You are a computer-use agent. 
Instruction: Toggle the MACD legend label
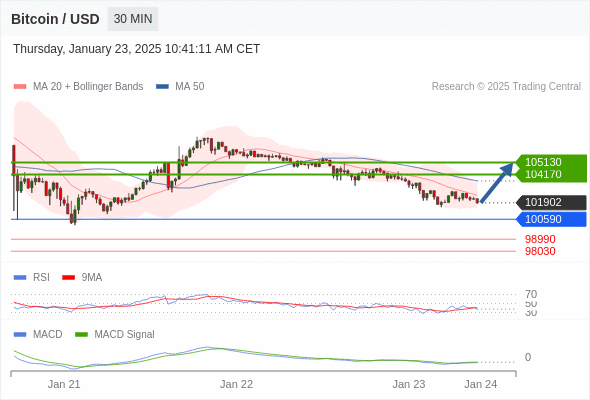47,334
